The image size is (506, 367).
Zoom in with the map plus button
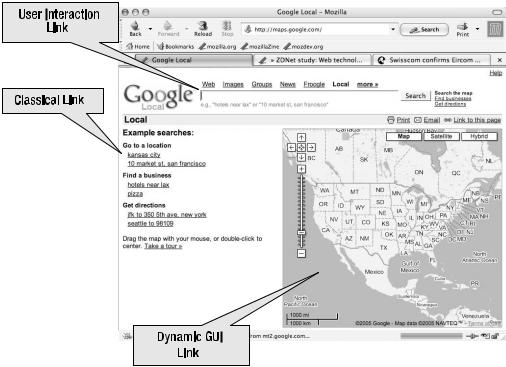point(301,169)
